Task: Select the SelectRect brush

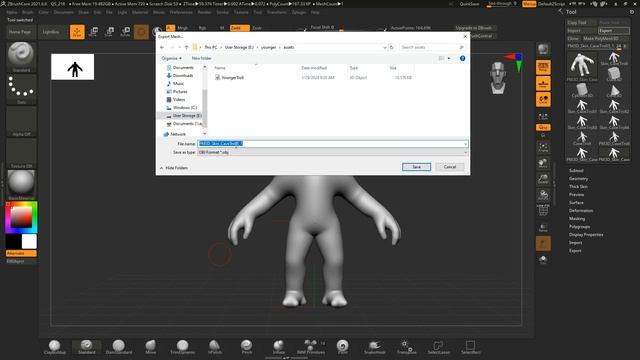Action: click(470, 347)
